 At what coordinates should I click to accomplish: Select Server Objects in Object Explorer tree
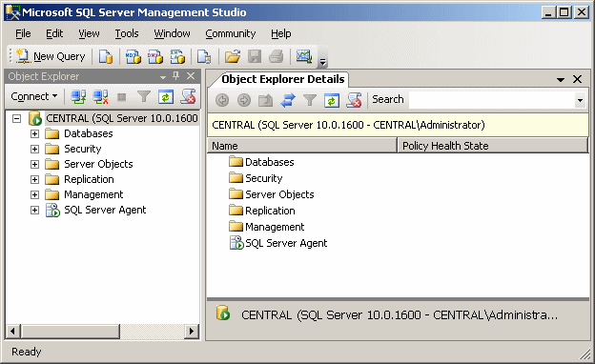pos(98,164)
